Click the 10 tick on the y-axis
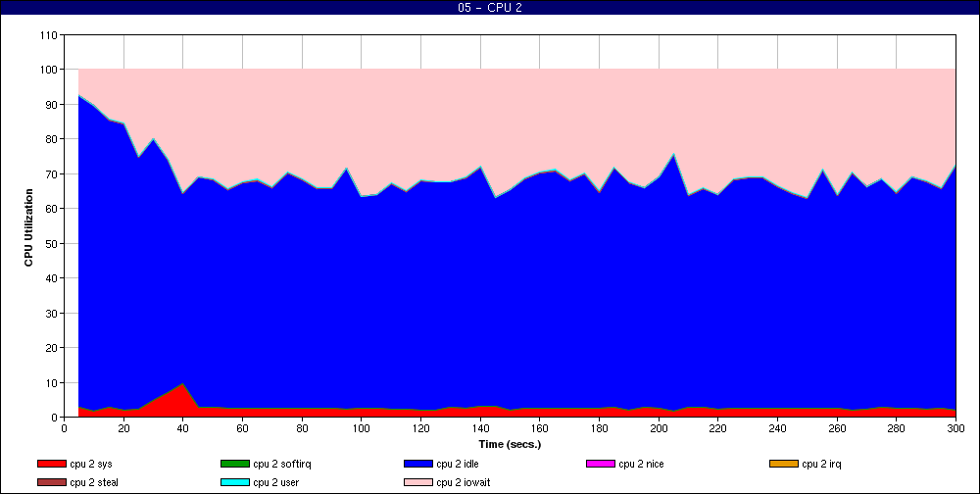Screen dimensions: 980x494 (51, 382)
